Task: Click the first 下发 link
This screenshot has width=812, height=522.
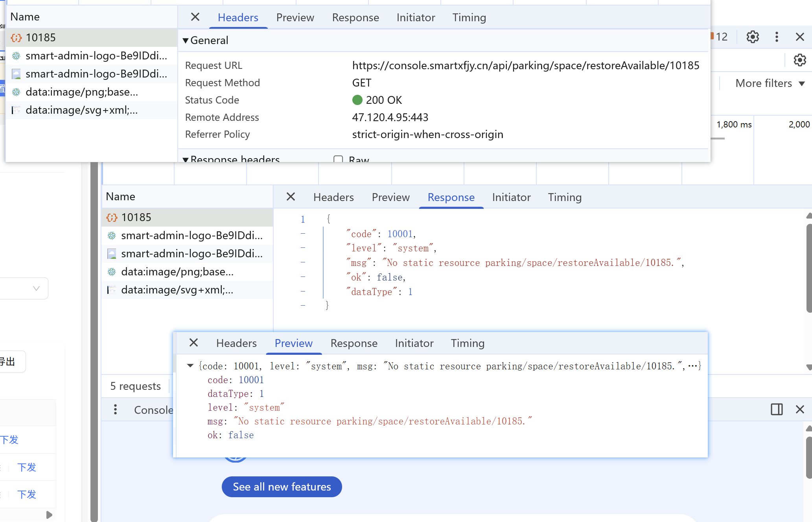Action: pos(9,440)
